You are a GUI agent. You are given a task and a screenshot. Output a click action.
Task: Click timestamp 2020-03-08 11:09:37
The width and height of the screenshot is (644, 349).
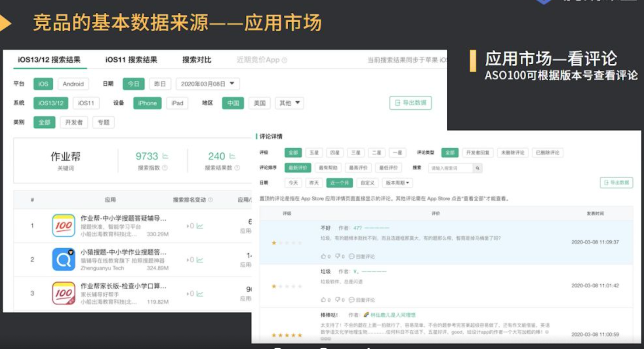coord(595,242)
